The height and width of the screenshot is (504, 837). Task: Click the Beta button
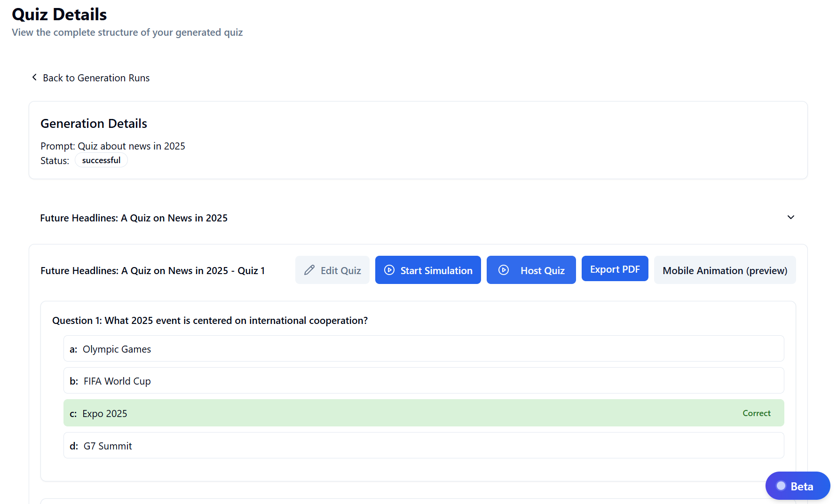click(798, 486)
